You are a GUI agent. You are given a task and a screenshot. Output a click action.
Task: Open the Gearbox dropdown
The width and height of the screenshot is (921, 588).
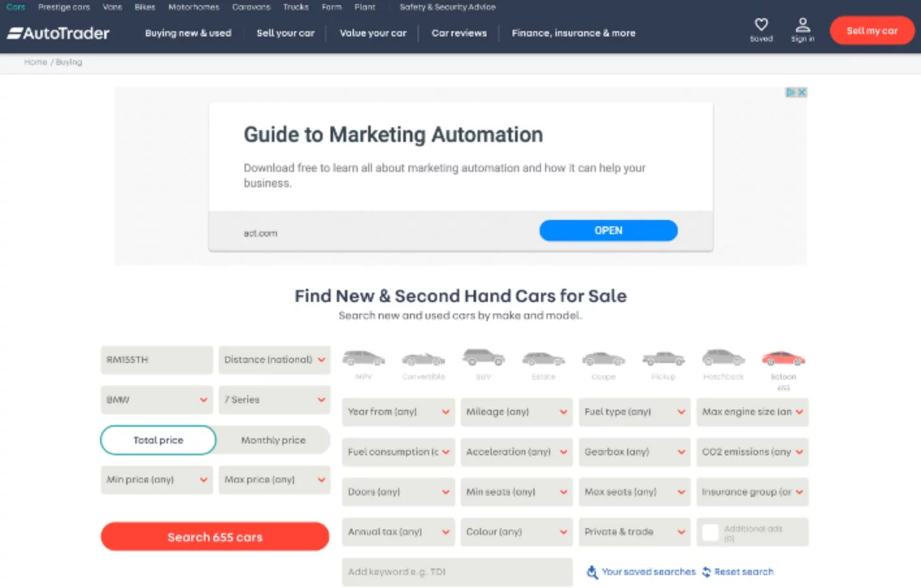tap(634, 452)
